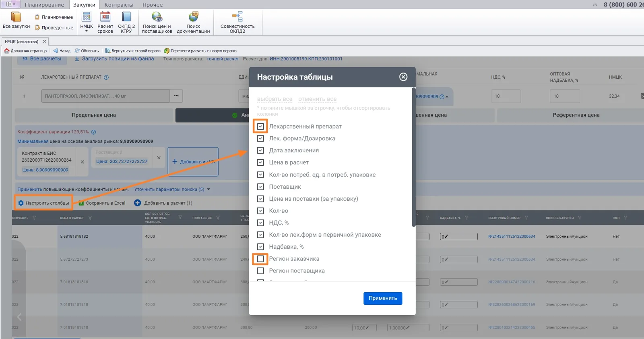Click отменить все link
644x339 pixels.
[x=317, y=99]
